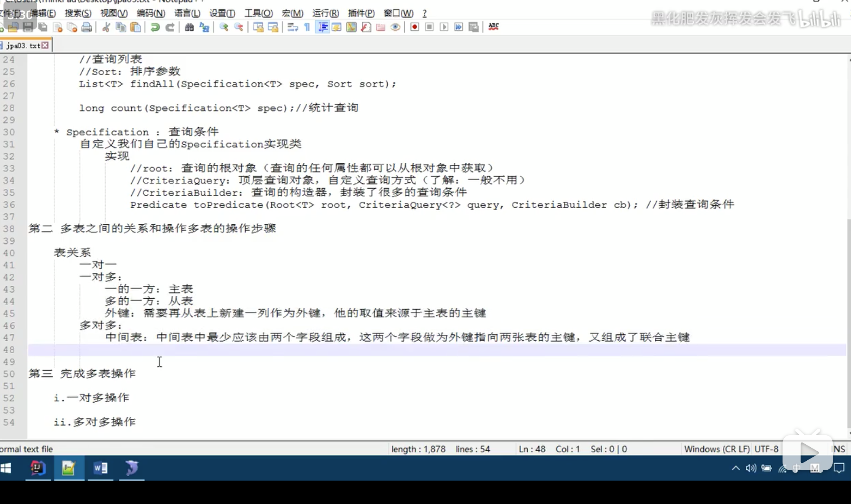Image resolution: width=851 pixels, height=504 pixels.
Task: Click the Cut scissors icon
Action: pyautogui.click(x=106, y=27)
